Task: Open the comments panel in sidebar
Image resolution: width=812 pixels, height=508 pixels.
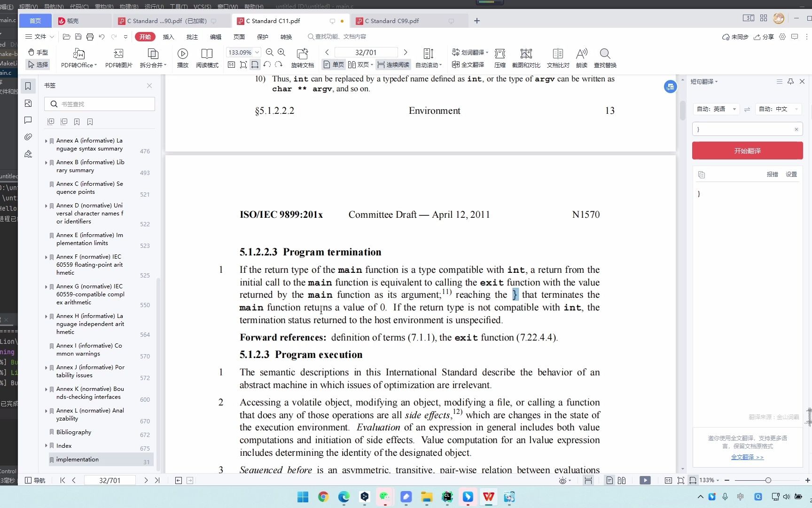Action: coord(28,120)
